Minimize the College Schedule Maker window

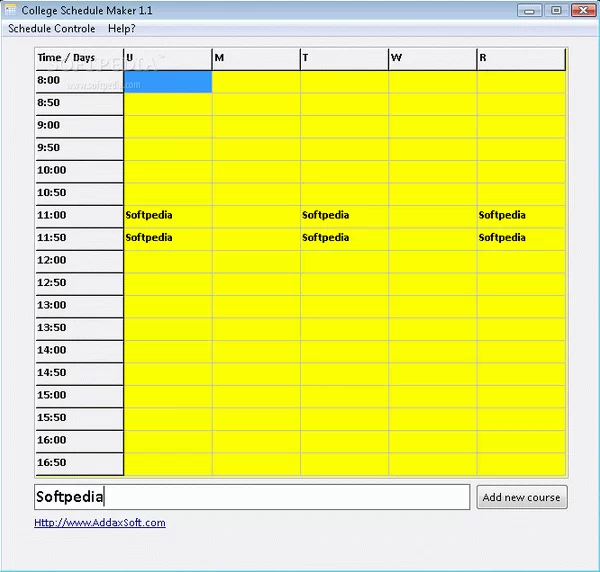[x=529, y=10]
